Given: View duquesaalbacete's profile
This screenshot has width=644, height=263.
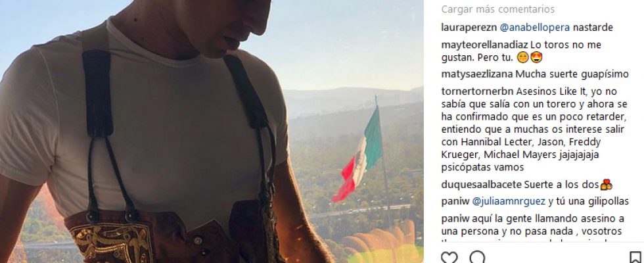Looking at the screenshot, I should (481, 185).
